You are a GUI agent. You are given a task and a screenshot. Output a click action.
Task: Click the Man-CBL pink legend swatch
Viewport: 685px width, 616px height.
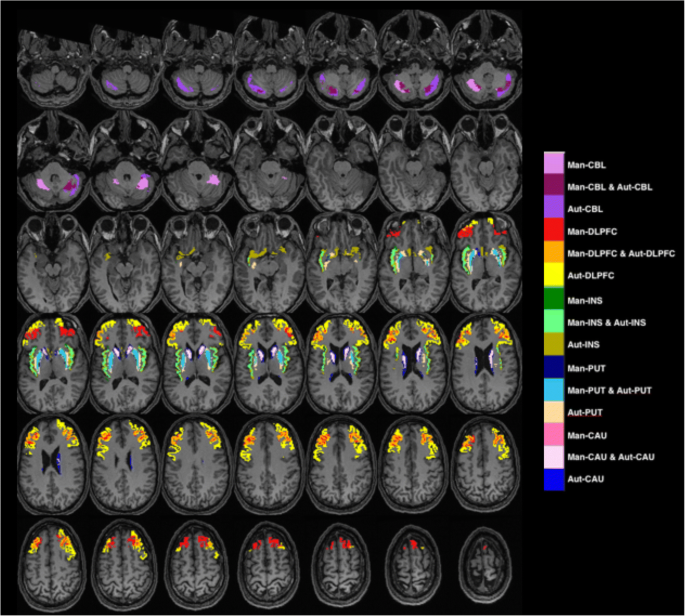click(554, 163)
